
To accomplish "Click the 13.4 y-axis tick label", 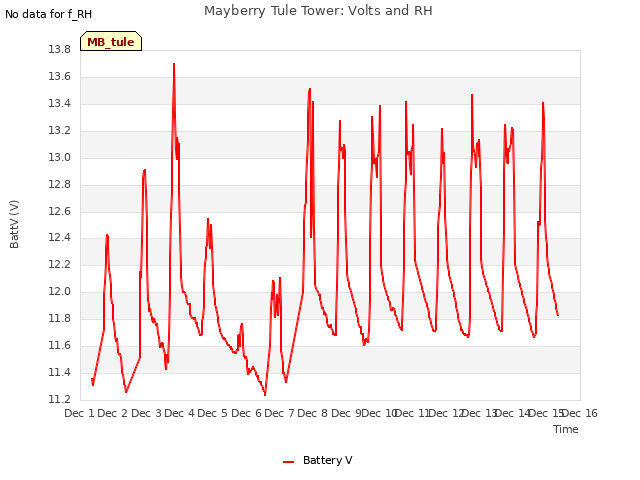I will [x=59, y=104].
